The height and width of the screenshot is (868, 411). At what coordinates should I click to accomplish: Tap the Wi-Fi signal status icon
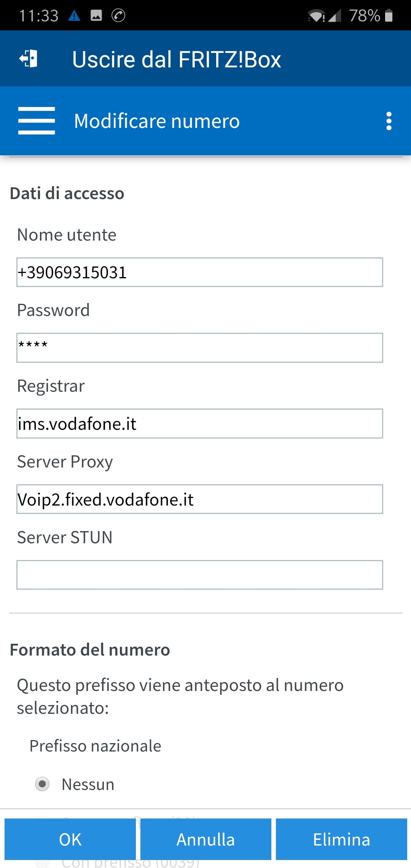pos(316,16)
